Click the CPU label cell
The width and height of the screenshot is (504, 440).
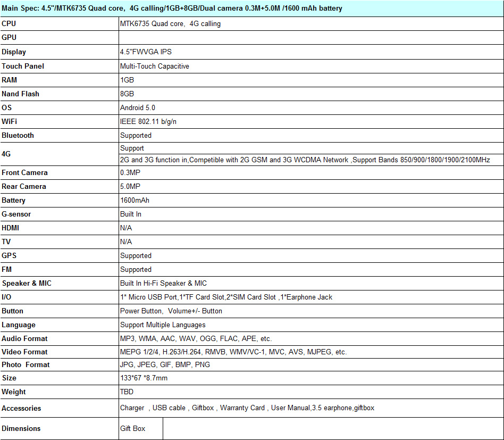tap(60, 24)
